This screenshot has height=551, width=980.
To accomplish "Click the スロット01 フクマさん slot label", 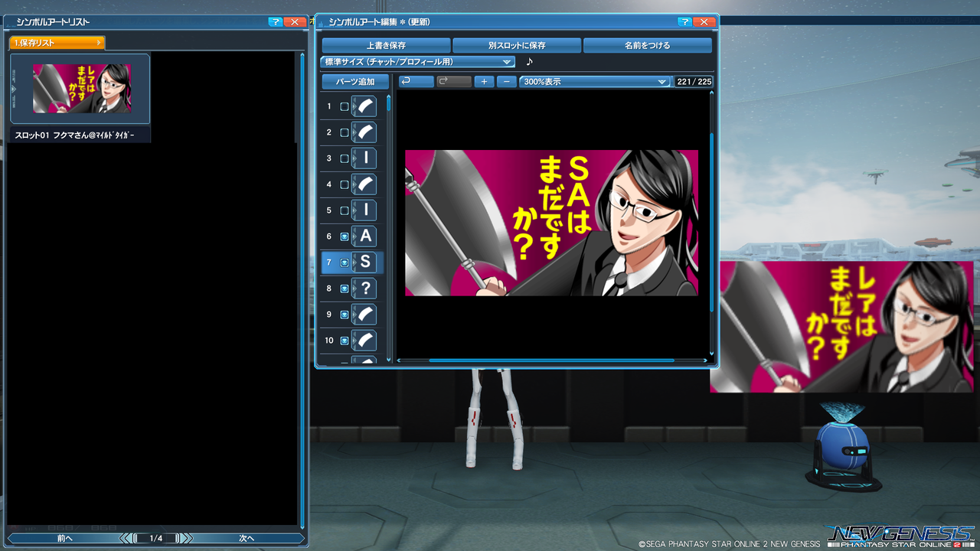I will 75,135.
